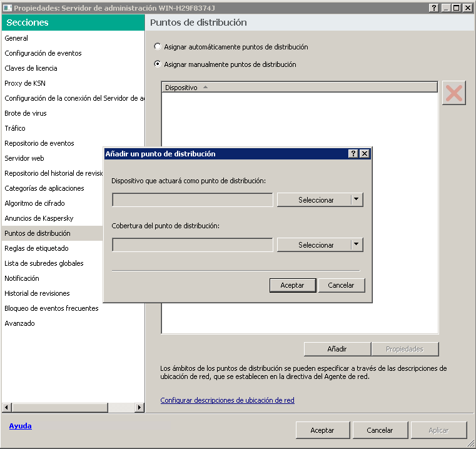Click right arrow of sections horizontal scrollbar

139,407
